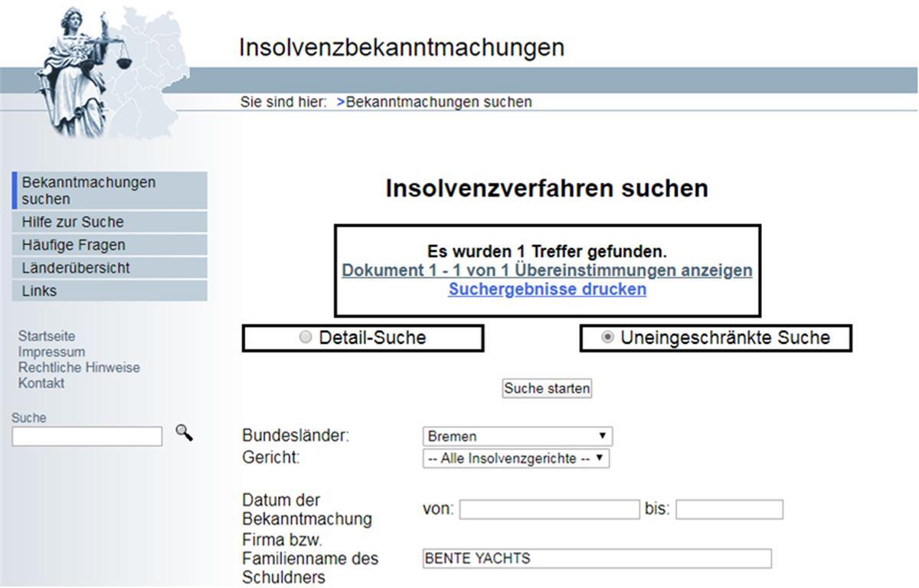Go to Häufige Fragen in sidebar
Viewport: 919px width, 588px height.
click(74, 245)
